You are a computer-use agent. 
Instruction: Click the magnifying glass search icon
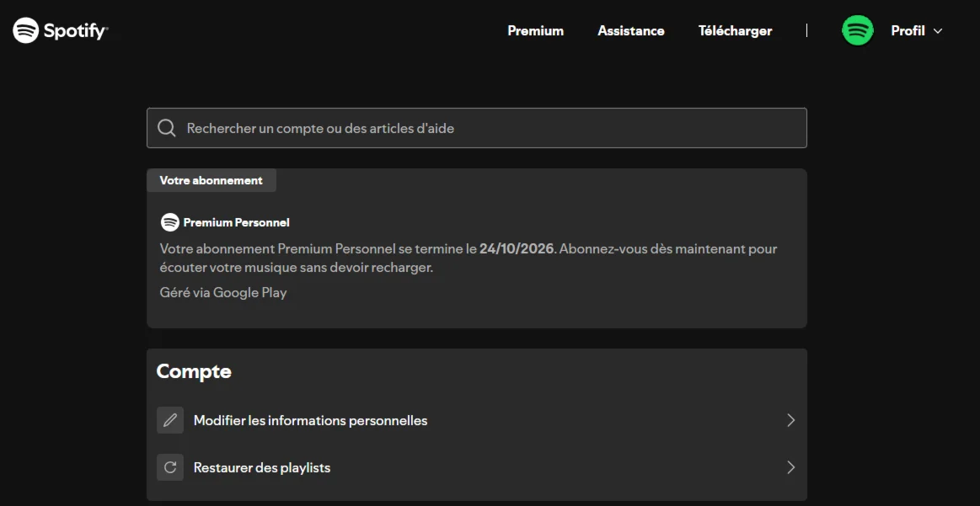click(x=167, y=128)
